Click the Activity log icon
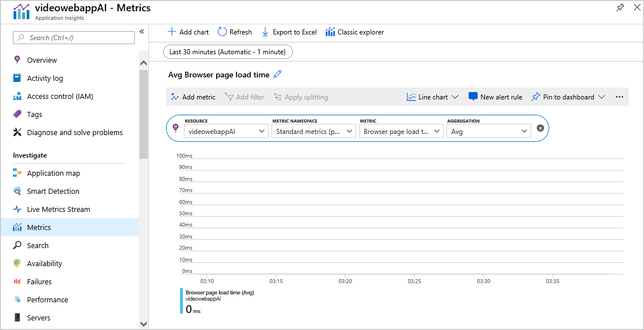This screenshot has height=330, width=644. click(x=17, y=78)
